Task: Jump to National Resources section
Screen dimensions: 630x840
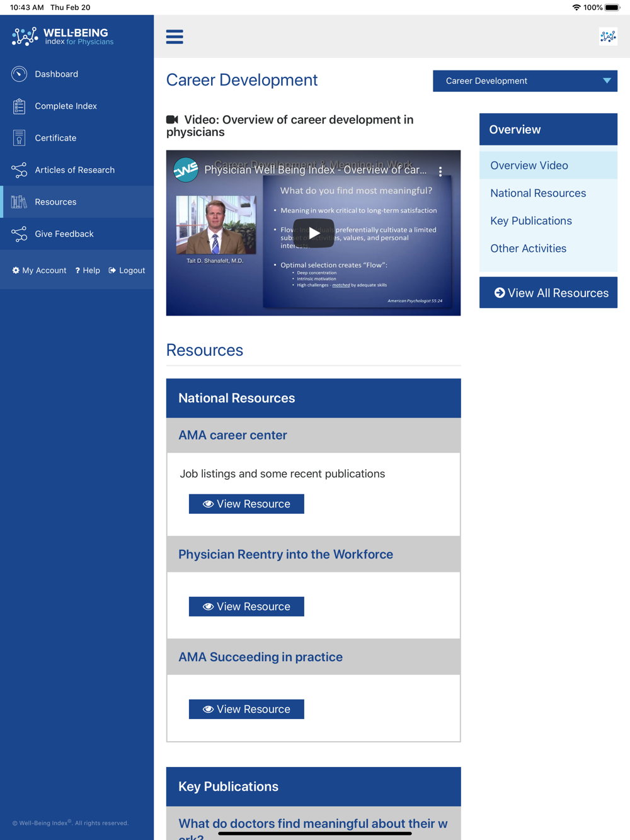Action: pyautogui.click(x=548, y=193)
